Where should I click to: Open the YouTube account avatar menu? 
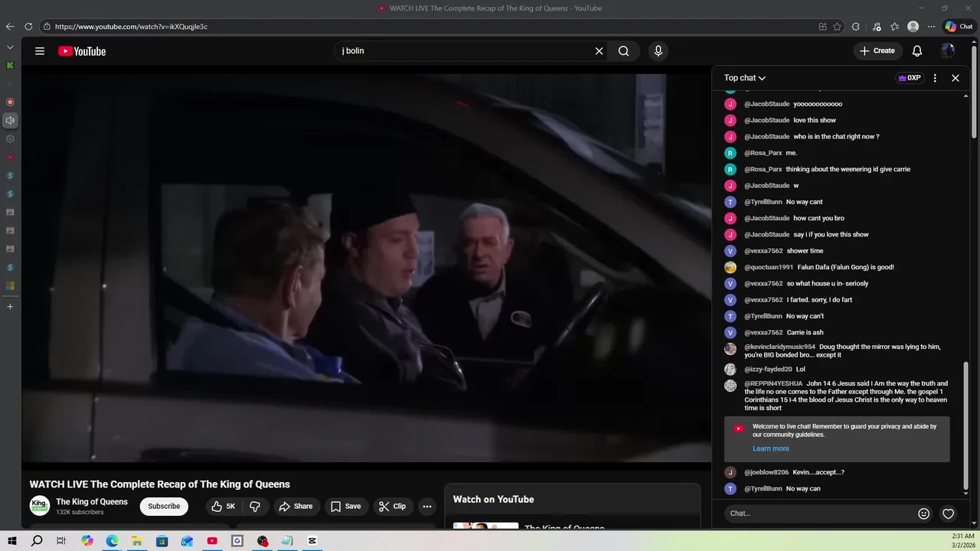[x=948, y=51]
